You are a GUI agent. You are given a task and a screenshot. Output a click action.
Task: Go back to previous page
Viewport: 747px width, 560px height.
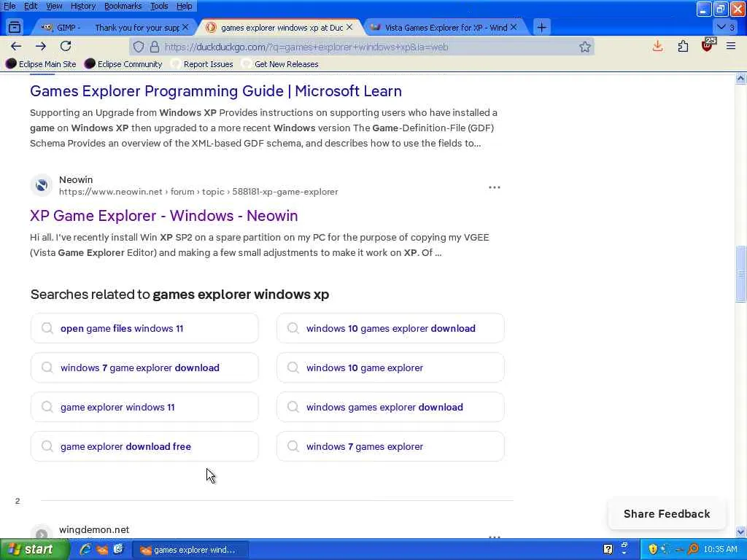pyautogui.click(x=16, y=46)
